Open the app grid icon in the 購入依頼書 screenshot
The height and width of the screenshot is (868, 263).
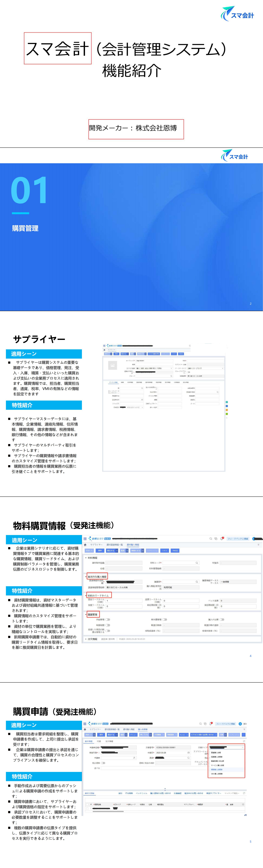click(85, 724)
